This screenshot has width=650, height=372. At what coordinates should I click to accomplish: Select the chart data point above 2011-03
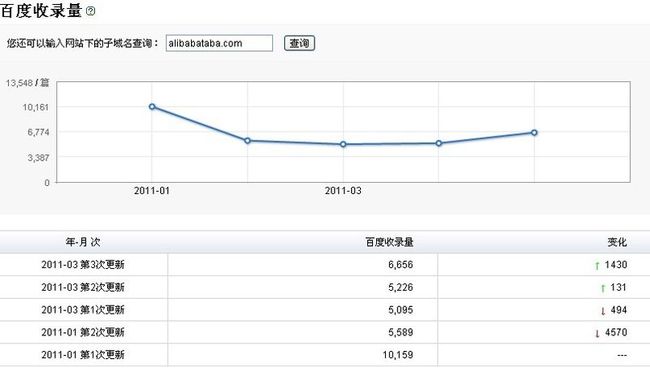(343, 144)
